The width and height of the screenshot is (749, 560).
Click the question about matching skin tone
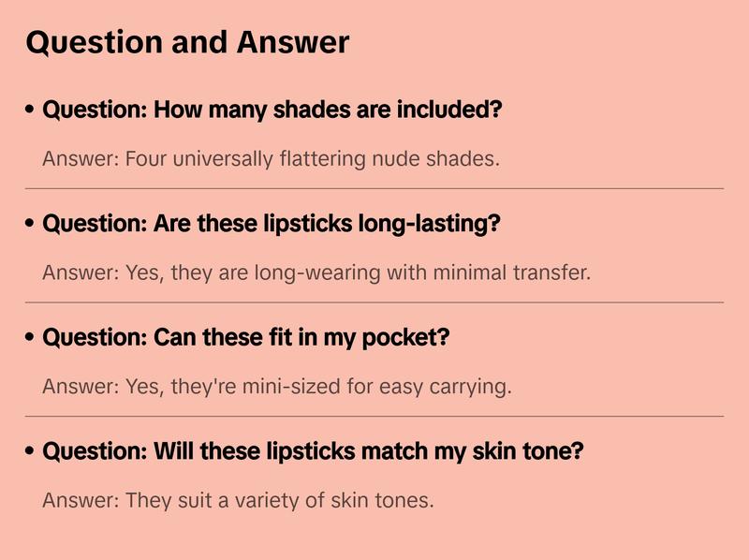pos(313,451)
